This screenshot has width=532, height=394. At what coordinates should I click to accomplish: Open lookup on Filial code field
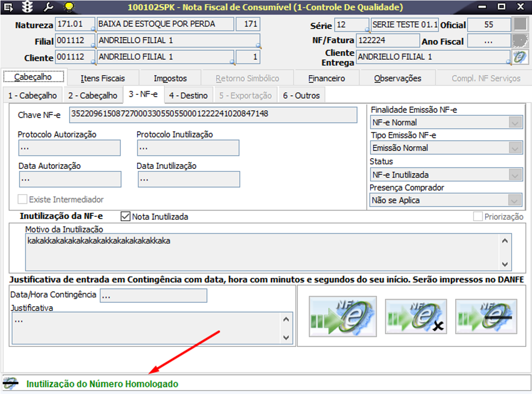[93, 46]
